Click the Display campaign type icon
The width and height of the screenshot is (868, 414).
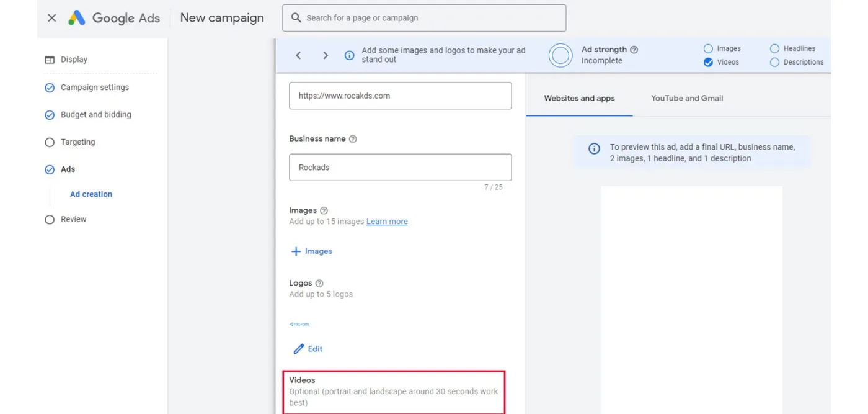click(50, 60)
